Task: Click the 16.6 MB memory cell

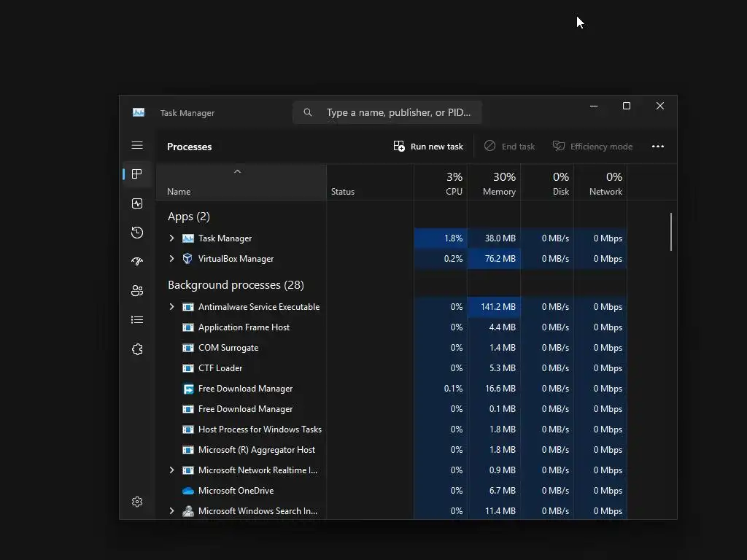Action: (x=494, y=389)
